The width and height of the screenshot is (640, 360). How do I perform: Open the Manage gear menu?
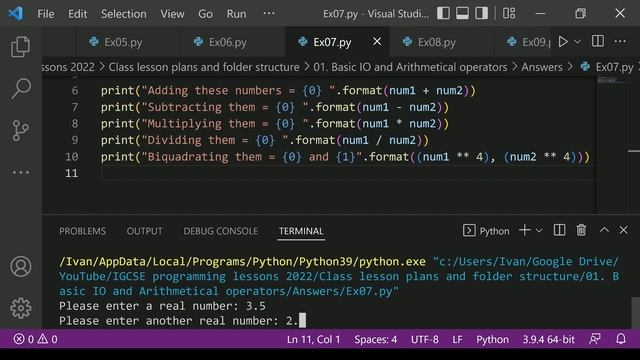point(20,308)
